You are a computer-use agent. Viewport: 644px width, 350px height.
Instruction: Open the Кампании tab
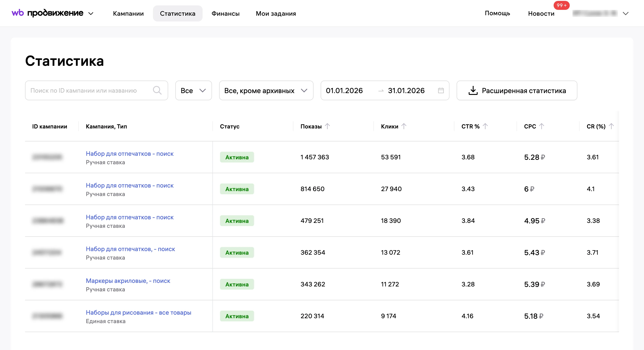pyautogui.click(x=128, y=13)
